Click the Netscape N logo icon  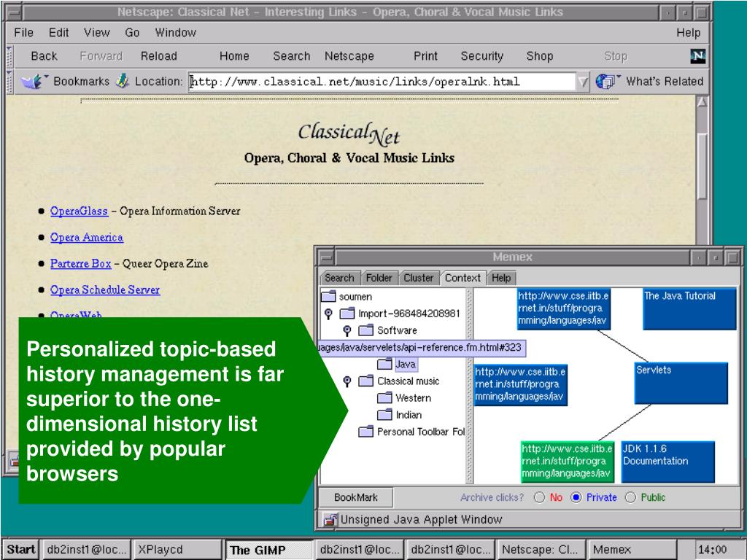click(x=698, y=56)
